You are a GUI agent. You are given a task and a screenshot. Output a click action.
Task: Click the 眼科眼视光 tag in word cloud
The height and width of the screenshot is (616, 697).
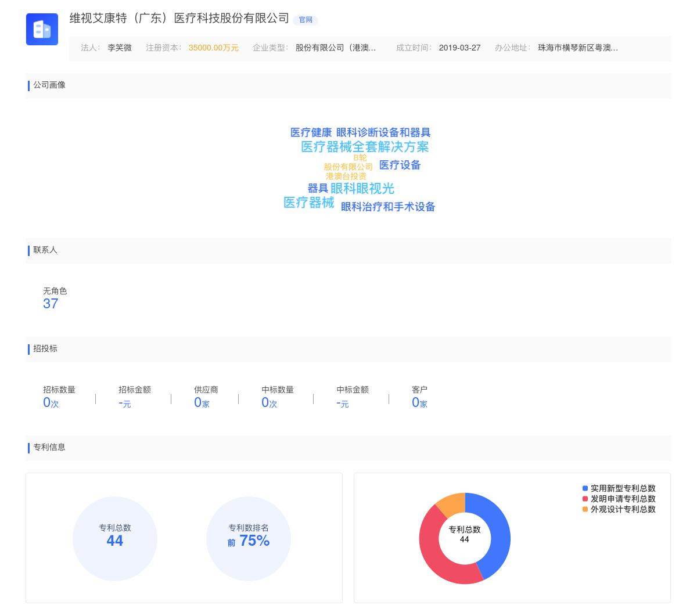click(x=362, y=189)
